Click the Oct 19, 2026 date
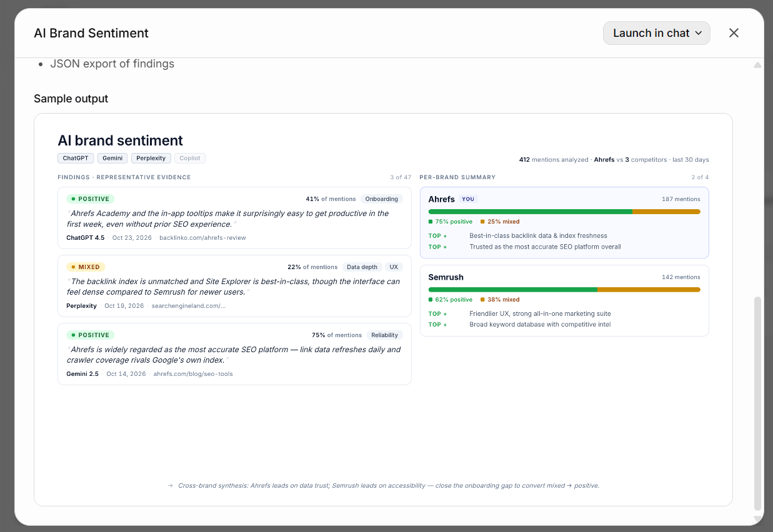773x532 pixels. pos(124,306)
